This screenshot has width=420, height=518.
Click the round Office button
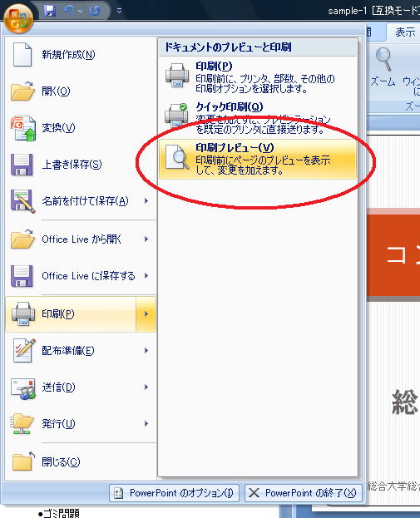click(x=18, y=18)
